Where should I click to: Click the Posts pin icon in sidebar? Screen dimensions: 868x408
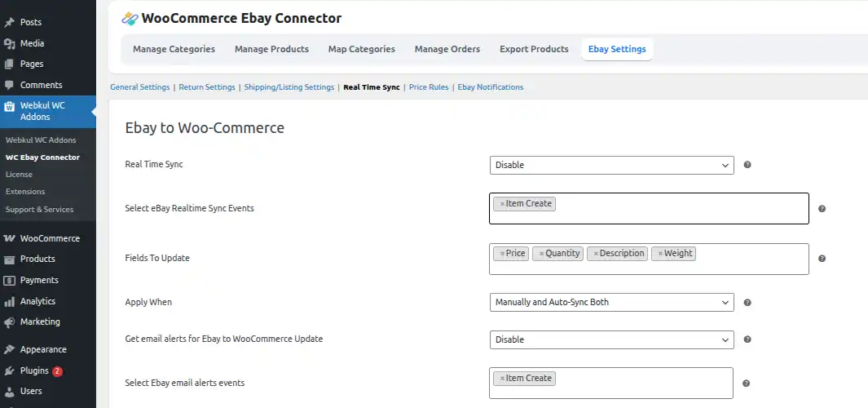(x=10, y=22)
